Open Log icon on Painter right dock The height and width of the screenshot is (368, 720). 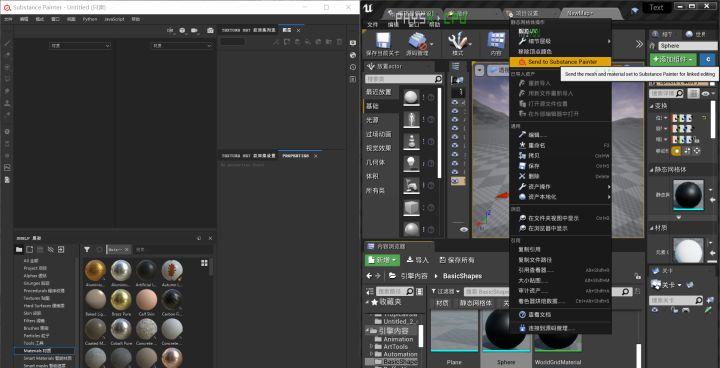[x=353, y=79]
